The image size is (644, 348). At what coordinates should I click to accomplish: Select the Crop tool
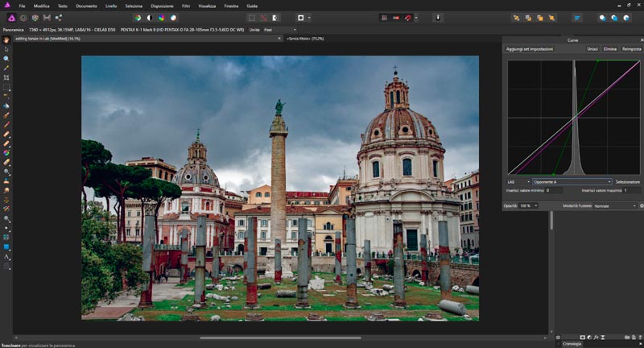pos(6,77)
